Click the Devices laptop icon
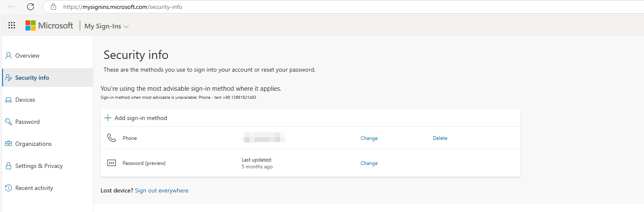The height and width of the screenshot is (212, 644). pyautogui.click(x=8, y=100)
